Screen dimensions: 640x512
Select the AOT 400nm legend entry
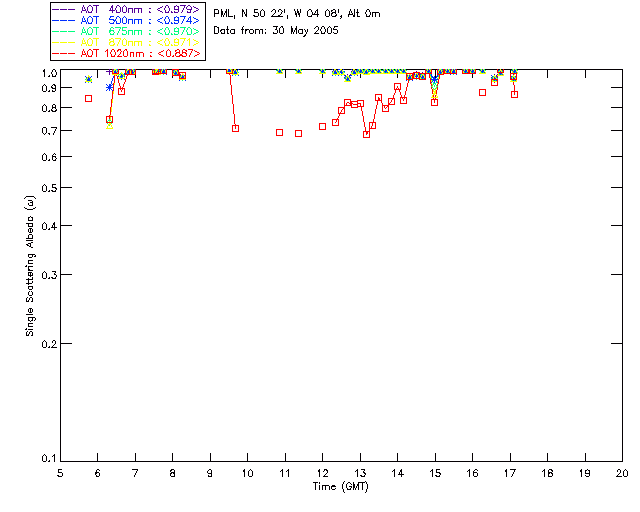pos(126,9)
